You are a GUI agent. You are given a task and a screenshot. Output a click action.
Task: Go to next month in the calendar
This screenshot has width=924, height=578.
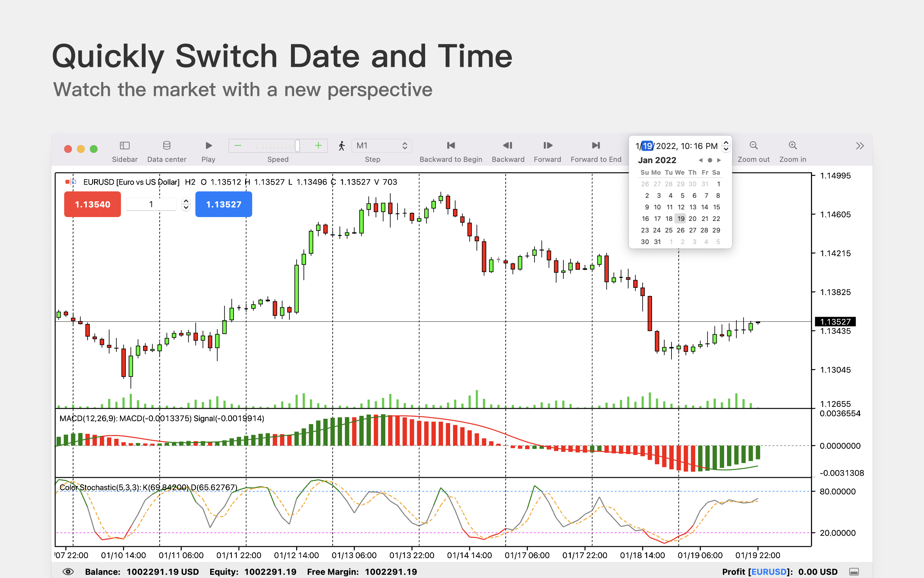719,160
